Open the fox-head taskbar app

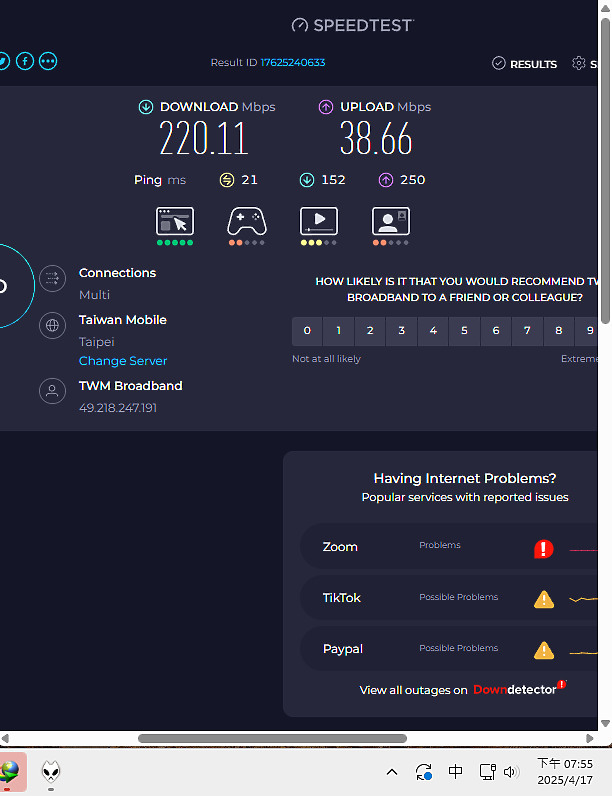[x=51, y=772]
